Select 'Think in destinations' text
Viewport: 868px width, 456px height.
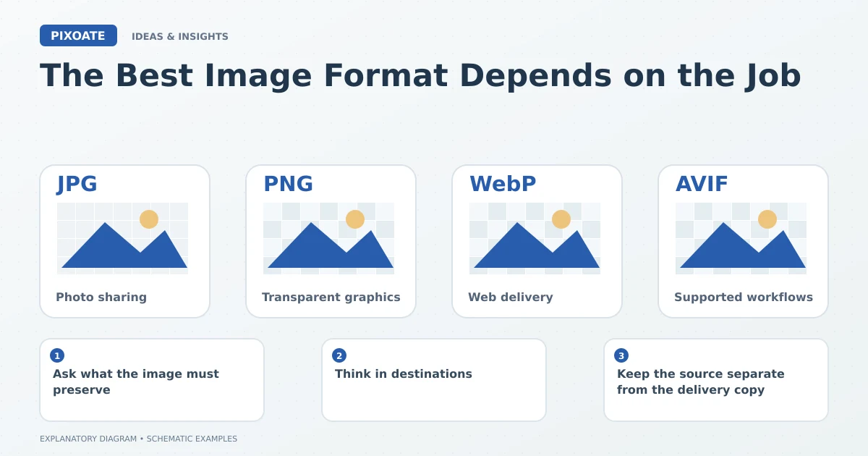[x=403, y=373]
